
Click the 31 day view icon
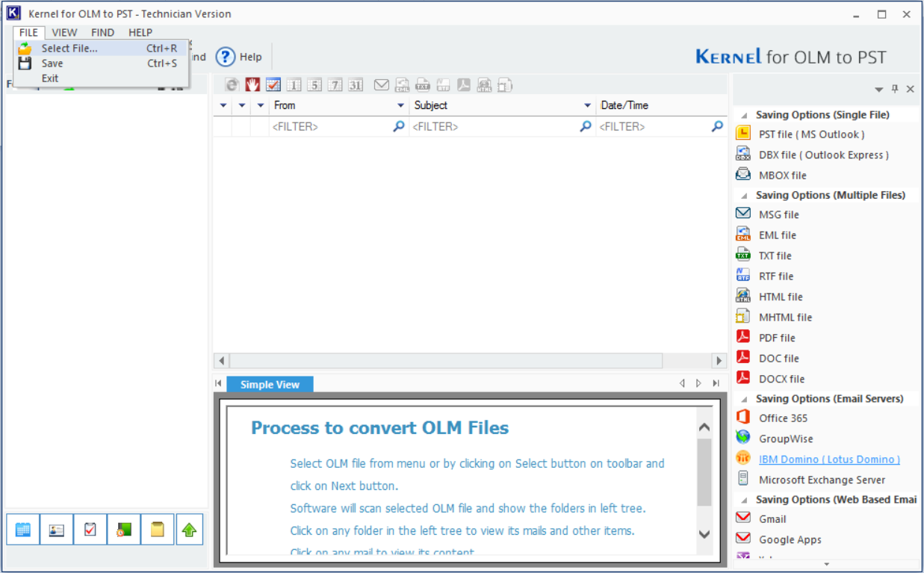pyautogui.click(x=356, y=85)
